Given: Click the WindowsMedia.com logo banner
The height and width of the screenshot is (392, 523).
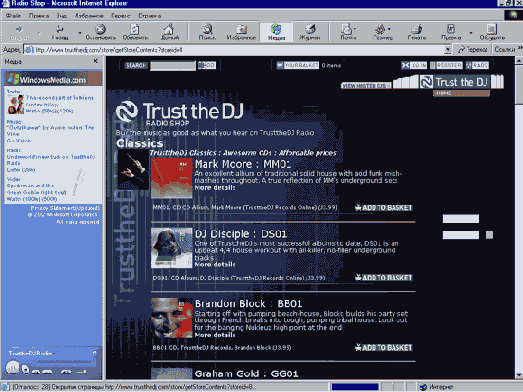Looking at the screenshot, I should (x=53, y=79).
